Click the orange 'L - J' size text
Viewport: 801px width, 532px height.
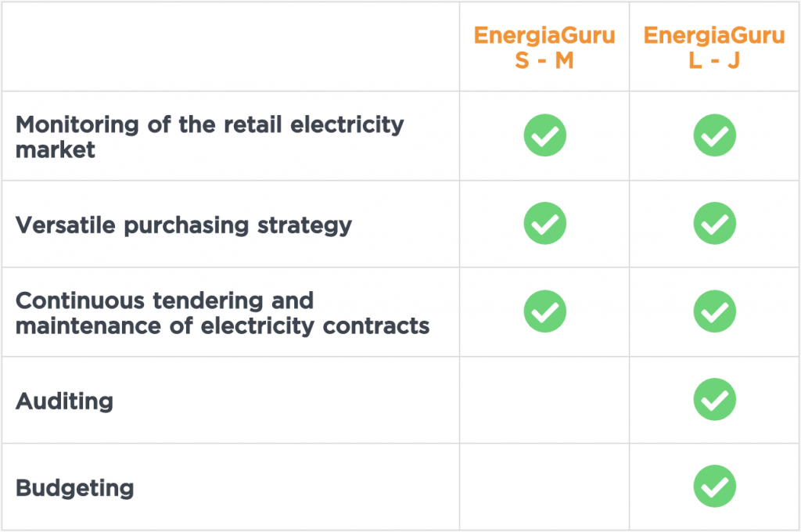click(714, 61)
